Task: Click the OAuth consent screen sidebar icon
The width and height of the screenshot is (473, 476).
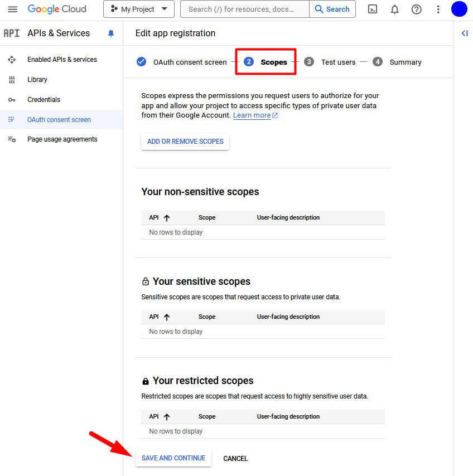Action: 11,119
